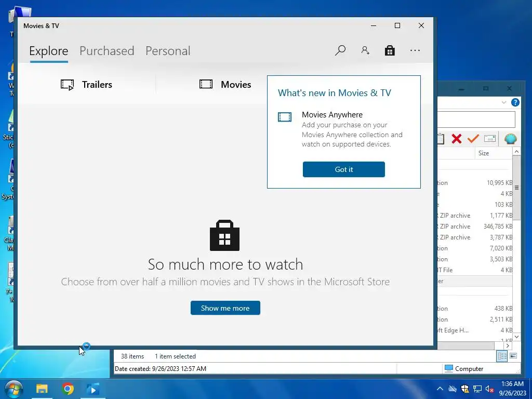Click the red X delete icon in Explorer toolbar
The height and width of the screenshot is (399, 532).
(x=457, y=138)
